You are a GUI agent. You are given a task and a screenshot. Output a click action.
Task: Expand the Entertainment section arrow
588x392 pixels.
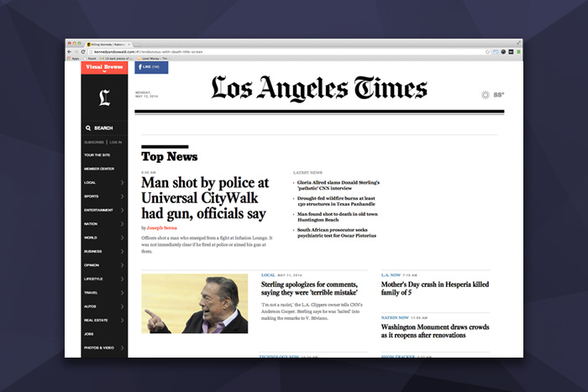pos(123,210)
